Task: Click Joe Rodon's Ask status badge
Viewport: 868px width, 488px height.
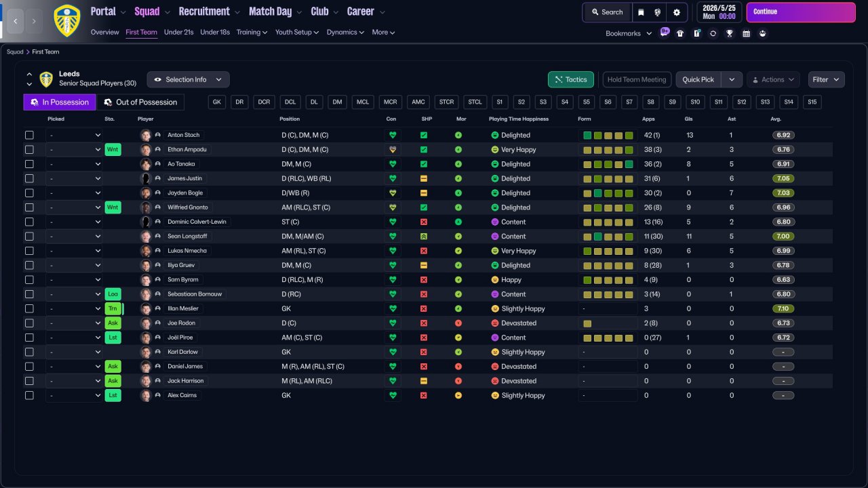Action: click(113, 323)
